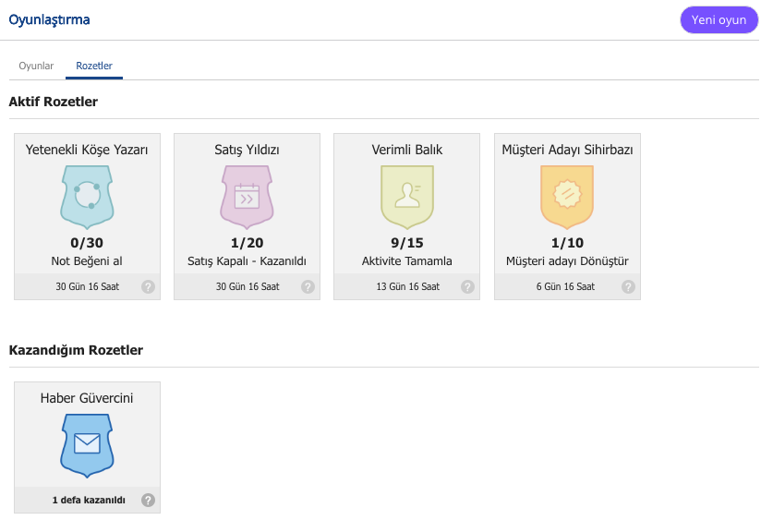Image resolution: width=773 pixels, height=532 pixels.
Task: Open help icon on Müşteri Adayı Sihirbazı card
Action: tap(628, 287)
